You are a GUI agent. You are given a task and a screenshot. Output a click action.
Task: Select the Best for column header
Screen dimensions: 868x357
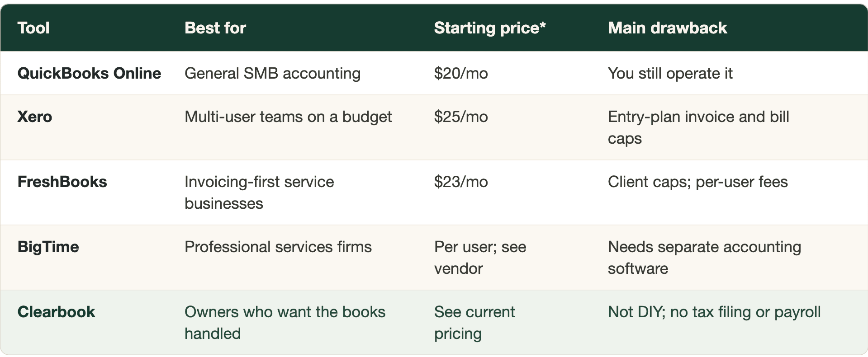point(215,28)
